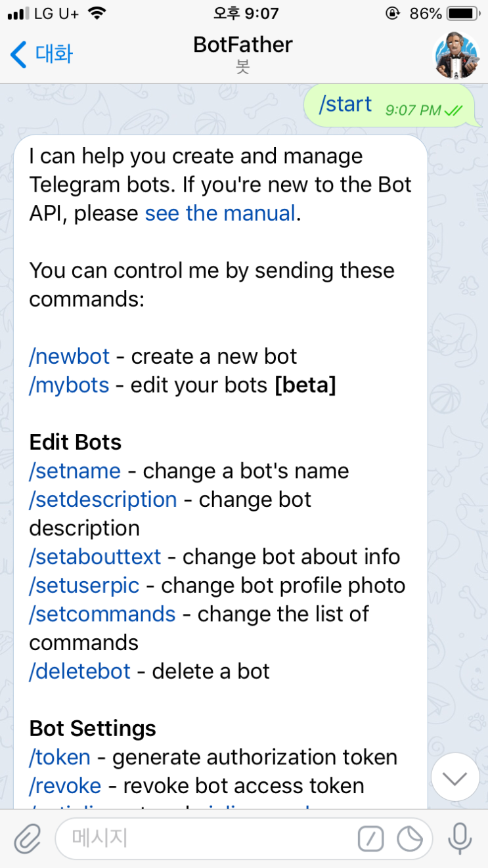Open the sticker picker icon
Viewport: 488px width, 868px height.
[410, 838]
